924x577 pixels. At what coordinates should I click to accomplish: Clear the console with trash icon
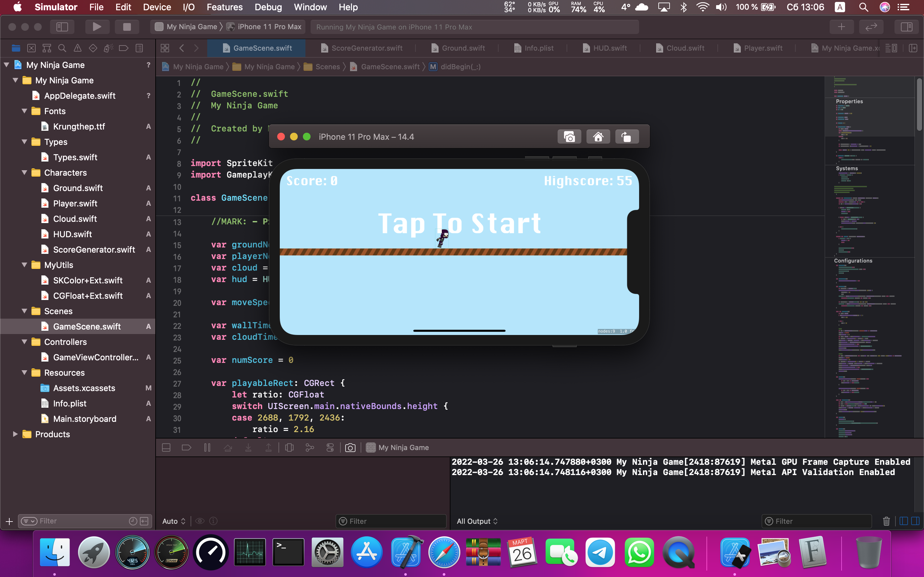pos(886,521)
